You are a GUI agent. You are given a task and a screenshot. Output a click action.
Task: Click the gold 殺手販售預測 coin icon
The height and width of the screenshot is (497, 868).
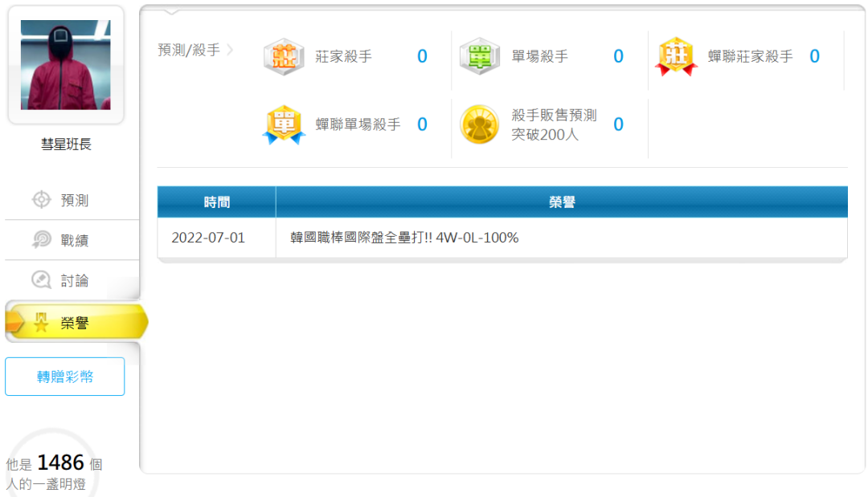tap(480, 124)
